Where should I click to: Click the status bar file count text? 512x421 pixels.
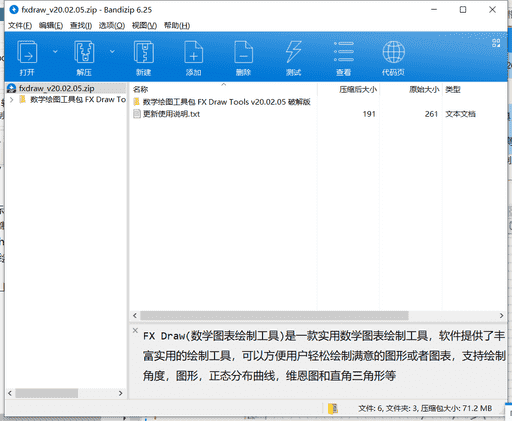425,409
